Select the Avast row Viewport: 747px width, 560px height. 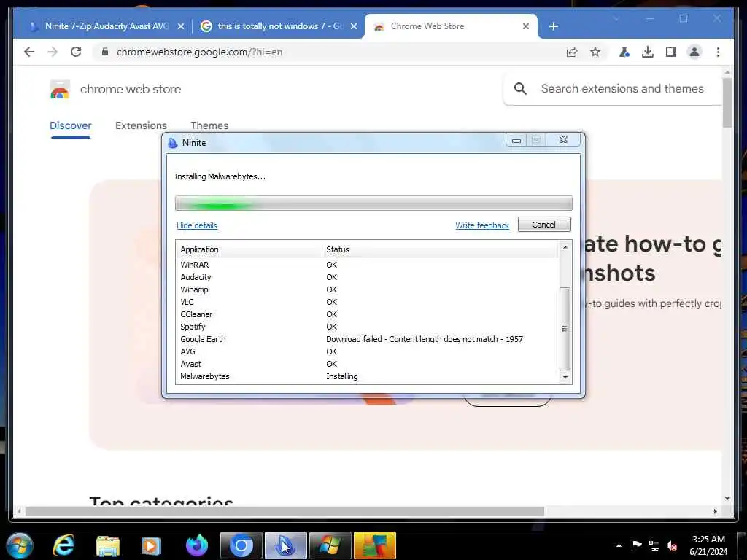[x=368, y=364]
